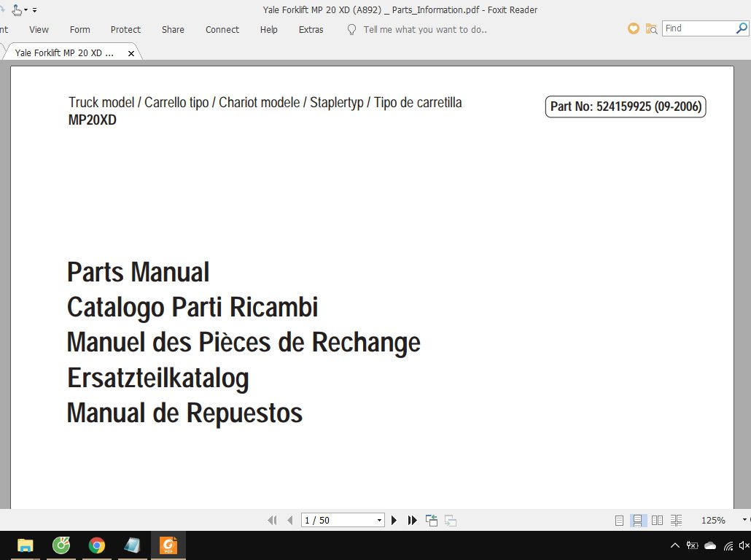Click the lightbulb Tell me icon
The height and width of the screenshot is (560, 751).
click(x=351, y=30)
